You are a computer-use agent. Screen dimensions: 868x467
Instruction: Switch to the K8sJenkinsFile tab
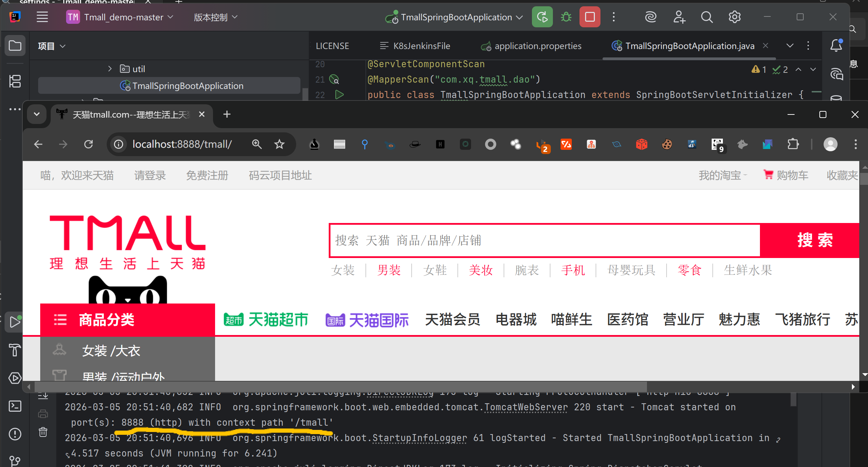pos(421,46)
